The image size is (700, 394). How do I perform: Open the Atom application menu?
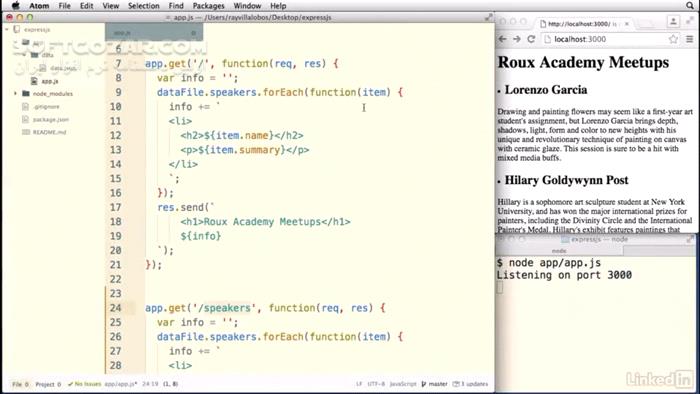39,6
